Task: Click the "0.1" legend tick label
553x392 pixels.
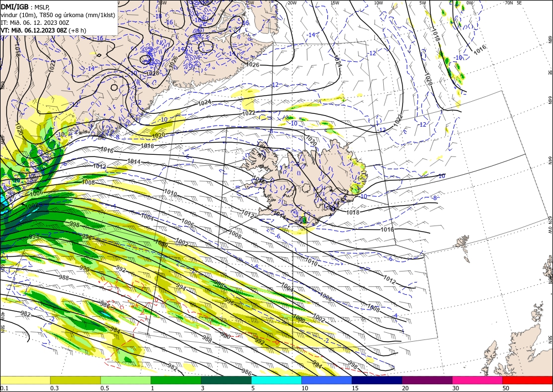Action: point(3,388)
